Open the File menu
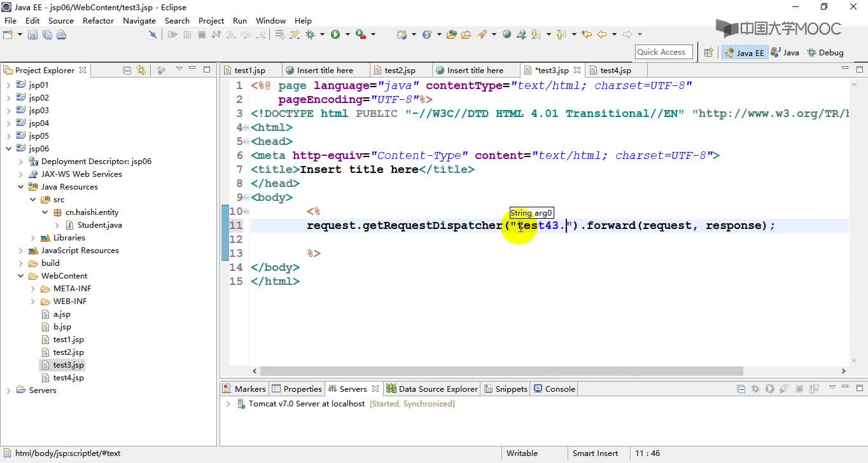 pos(10,20)
